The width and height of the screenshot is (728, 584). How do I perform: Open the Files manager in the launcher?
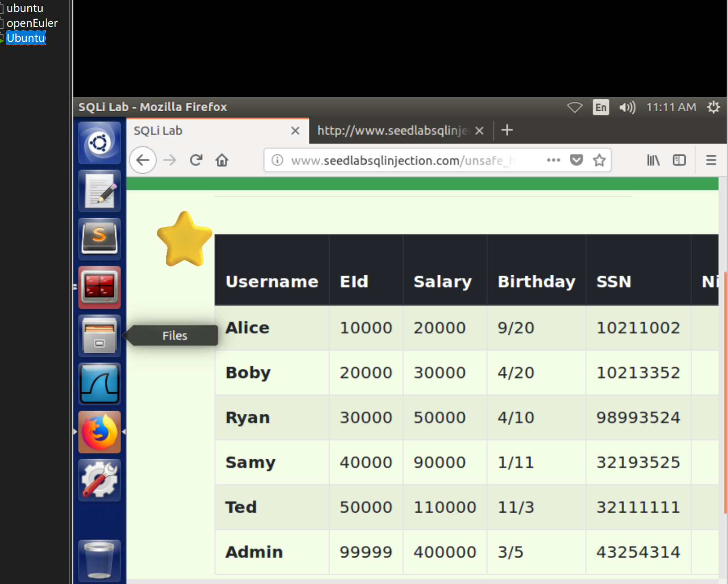pyautogui.click(x=99, y=336)
